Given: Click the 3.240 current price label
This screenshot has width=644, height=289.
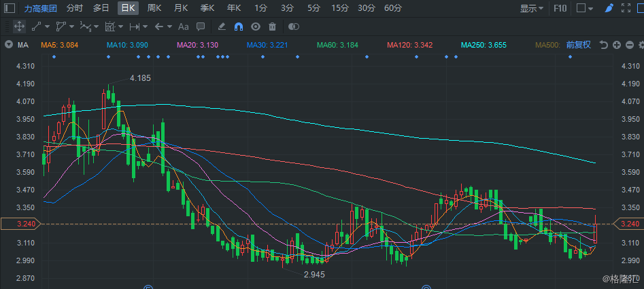Looking at the screenshot, I should [14, 224].
